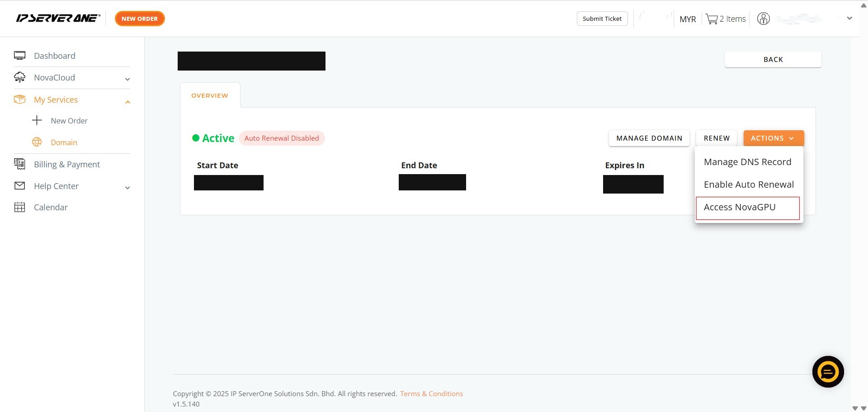Click the Calendar grid icon
This screenshot has height=412, width=868.
tap(19, 207)
